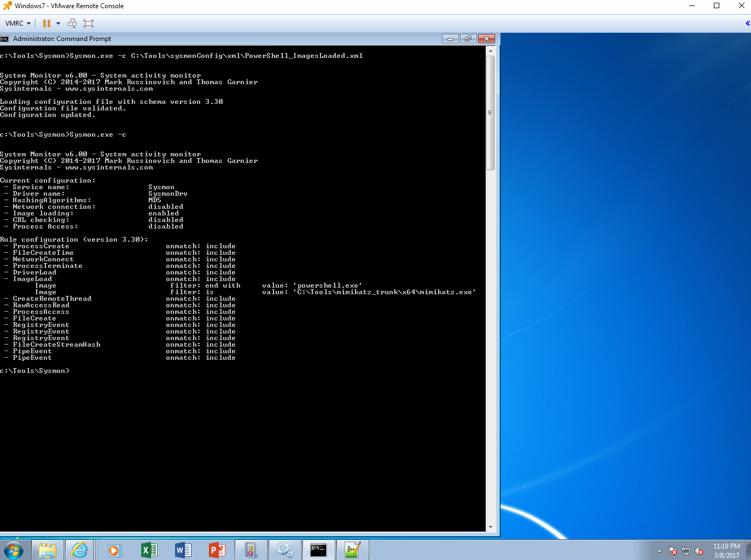Click 'disabled' beside Network connection
This screenshot has height=560, width=751.
pos(166,207)
